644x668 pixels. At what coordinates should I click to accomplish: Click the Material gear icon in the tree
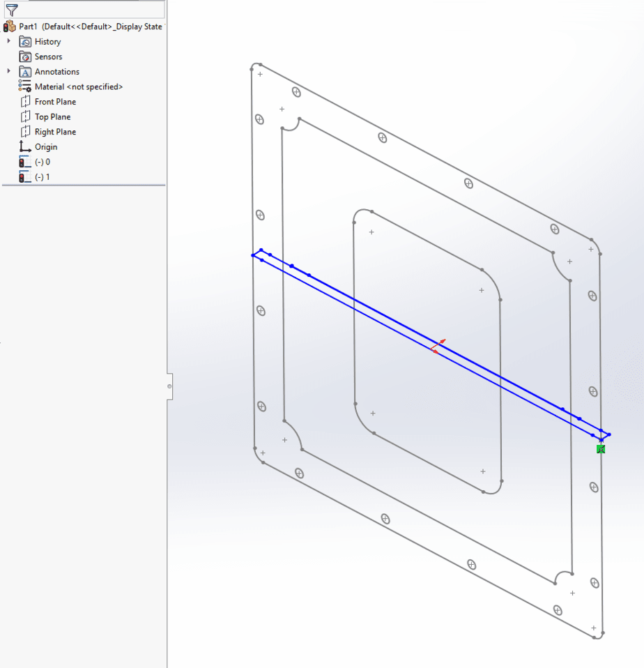24,86
